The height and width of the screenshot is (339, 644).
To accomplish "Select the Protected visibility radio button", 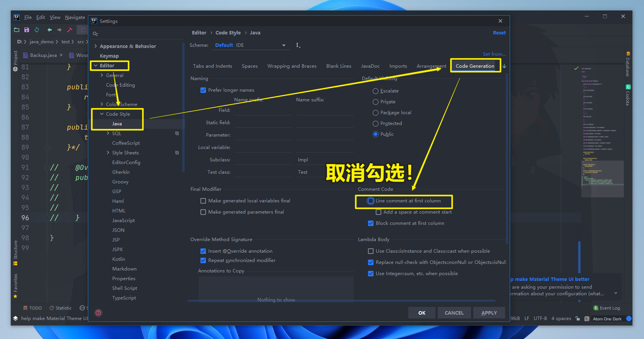I will (375, 123).
